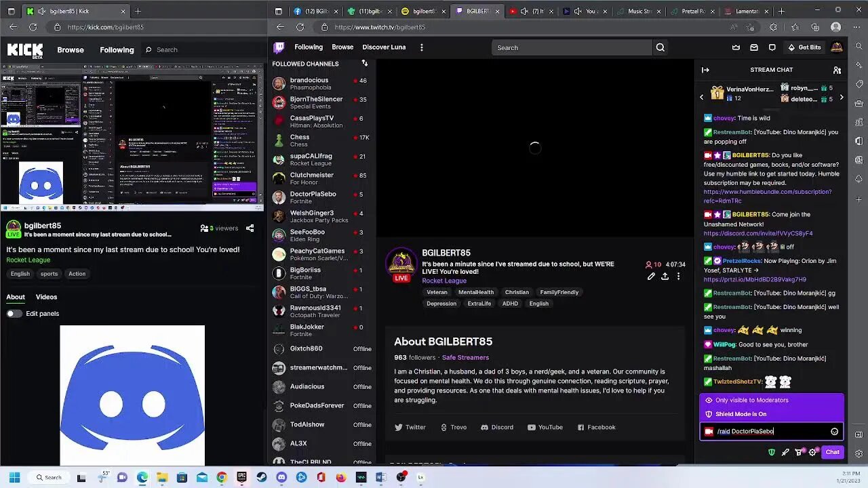
Task: Click the Kick logo
Action: click(x=25, y=50)
